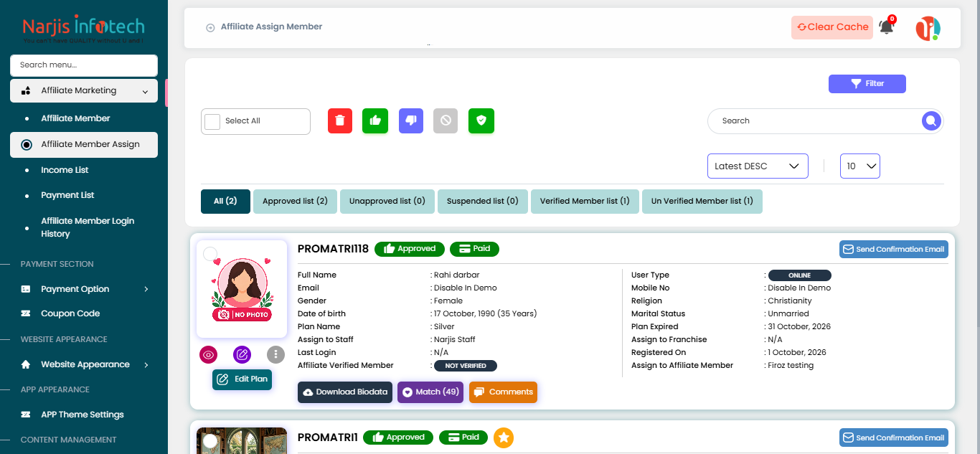The width and height of the screenshot is (980, 454).
Task: Click eye view icon for PROMATRI118
Action: 209,354
